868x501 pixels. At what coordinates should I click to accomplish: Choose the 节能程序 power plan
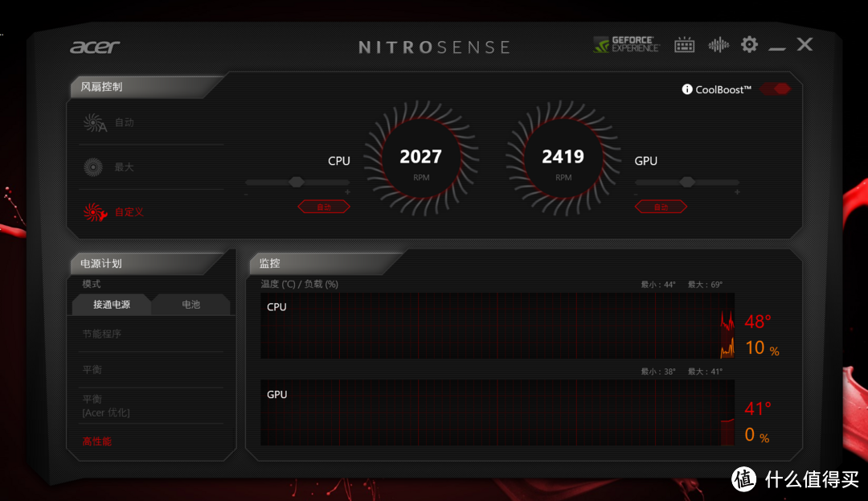click(x=102, y=334)
